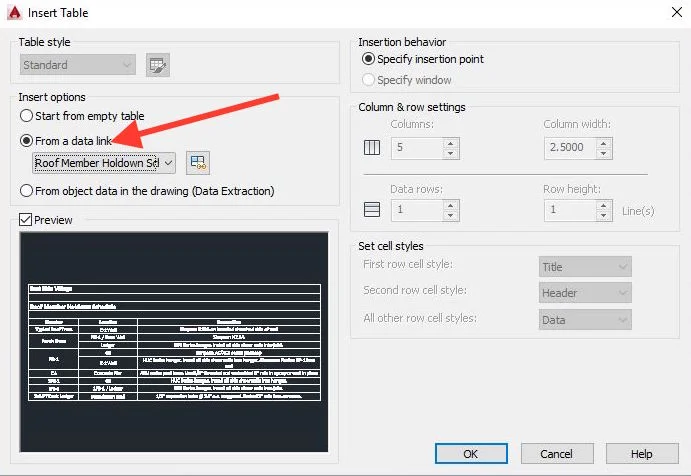The image size is (691, 476).
Task: Click the table preview thumbnail
Action: coord(174,342)
